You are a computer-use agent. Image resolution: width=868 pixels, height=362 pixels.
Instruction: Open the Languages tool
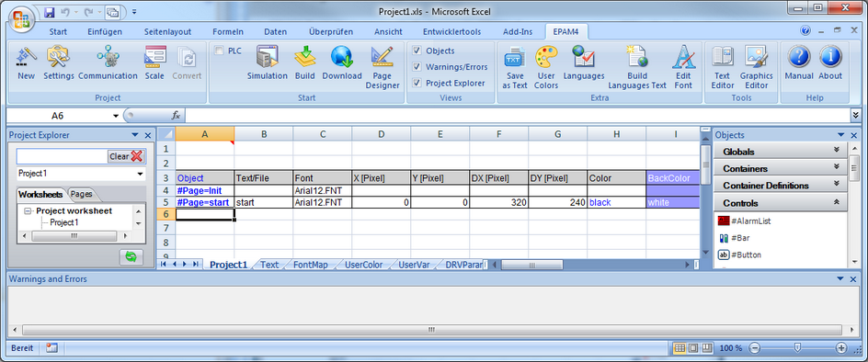tap(584, 57)
